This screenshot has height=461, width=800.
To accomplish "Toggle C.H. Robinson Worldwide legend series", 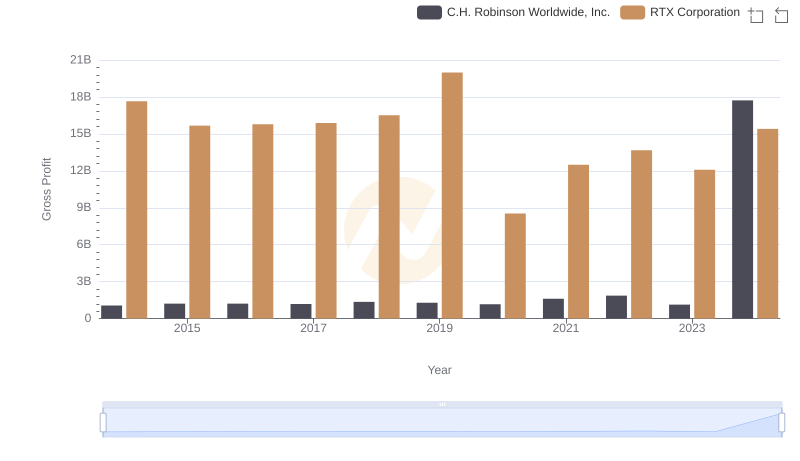I will 513,12.
